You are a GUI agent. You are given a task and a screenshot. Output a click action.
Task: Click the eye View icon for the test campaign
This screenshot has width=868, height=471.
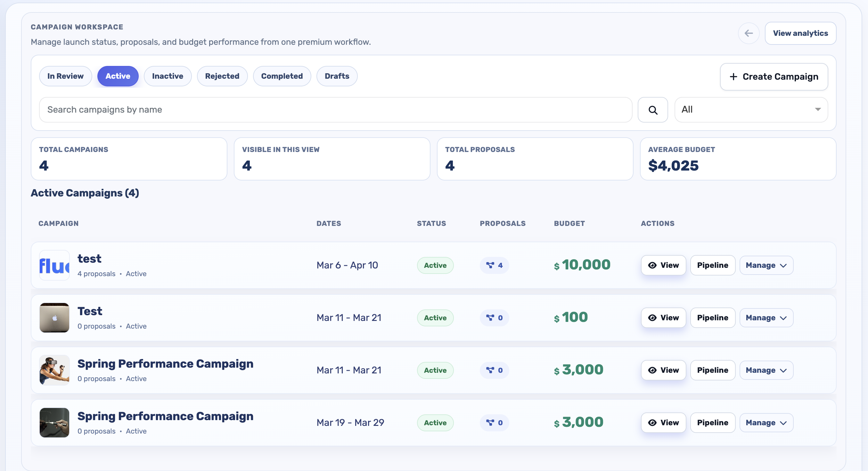[653, 265]
